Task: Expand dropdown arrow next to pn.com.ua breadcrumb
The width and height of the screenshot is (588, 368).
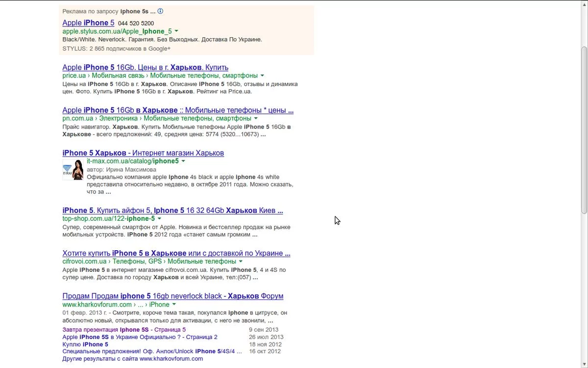Action: (x=256, y=118)
